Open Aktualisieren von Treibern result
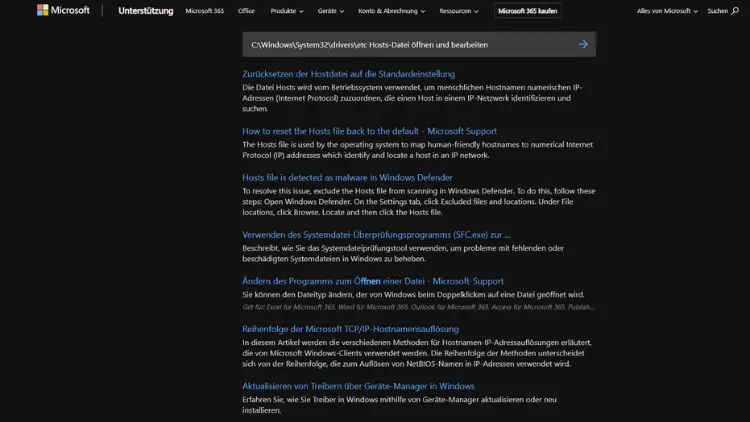The height and width of the screenshot is (422, 750). point(358,386)
